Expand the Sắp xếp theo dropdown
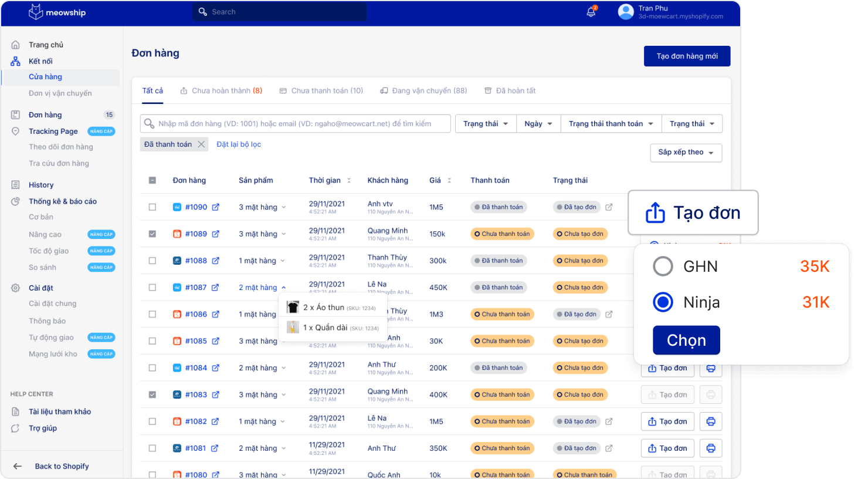Viewport: 868px width, 479px height. pos(686,153)
